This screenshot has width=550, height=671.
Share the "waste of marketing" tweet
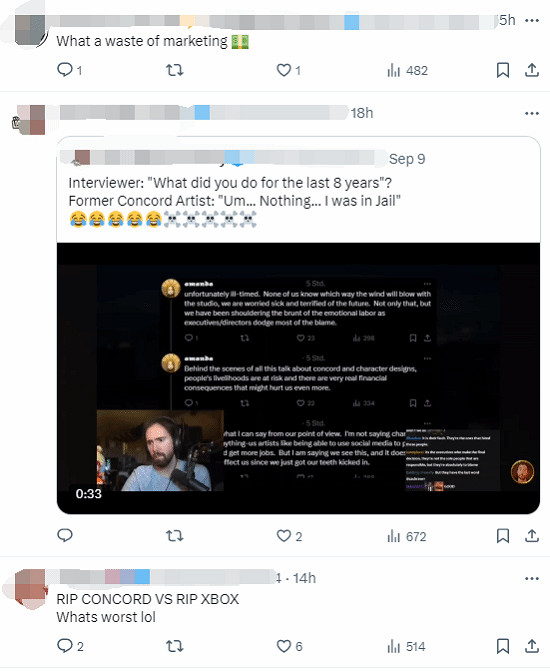[x=532, y=70]
